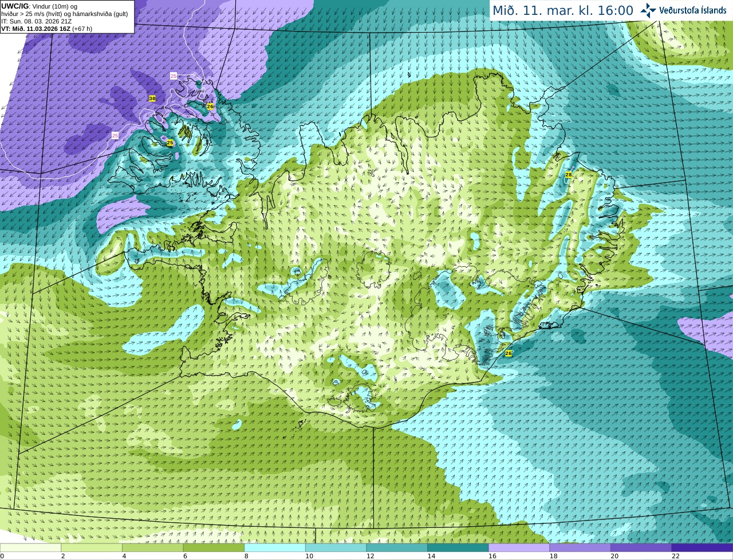
Task: Click the '16' legend scale label
Action: (492, 556)
